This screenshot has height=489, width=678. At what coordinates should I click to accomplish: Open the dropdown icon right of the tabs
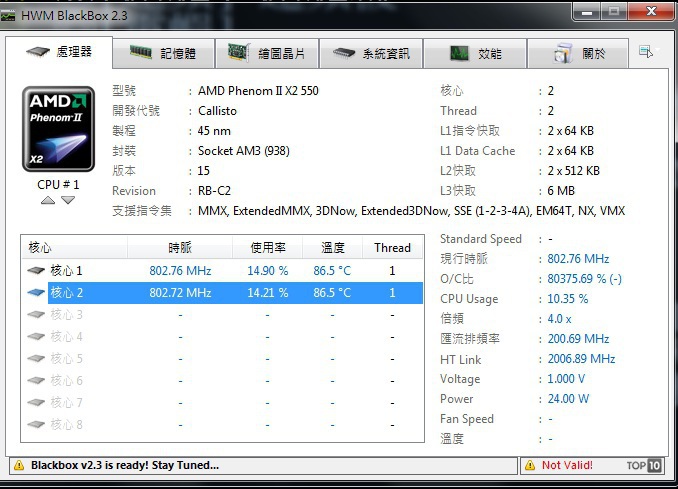647,52
